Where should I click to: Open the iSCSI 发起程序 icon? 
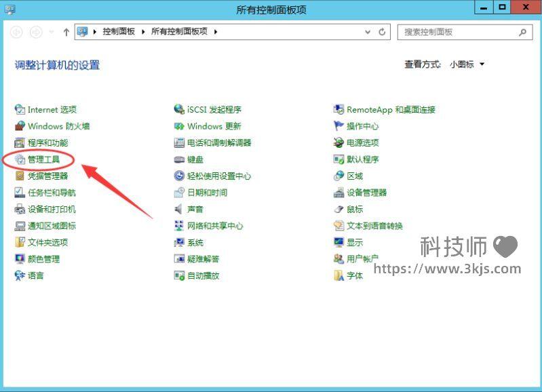coord(179,110)
